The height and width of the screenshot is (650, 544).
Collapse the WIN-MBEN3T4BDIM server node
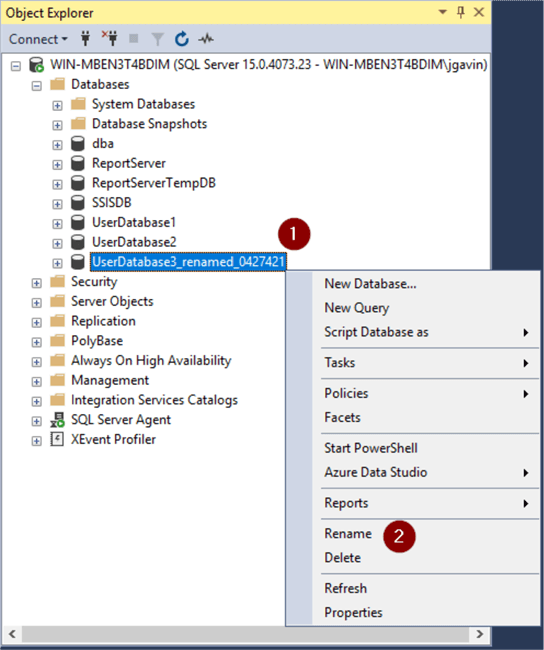(16, 66)
